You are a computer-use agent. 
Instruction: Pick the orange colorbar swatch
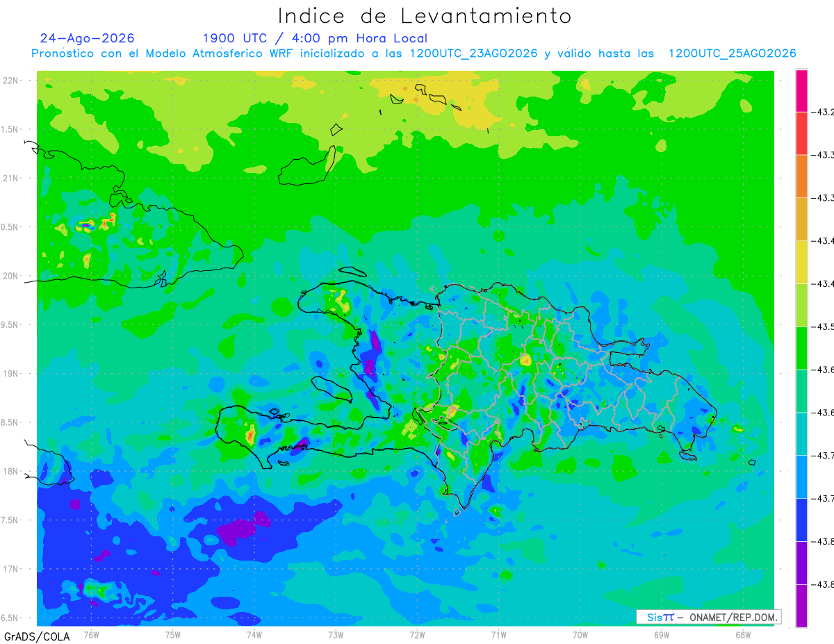tap(801, 176)
